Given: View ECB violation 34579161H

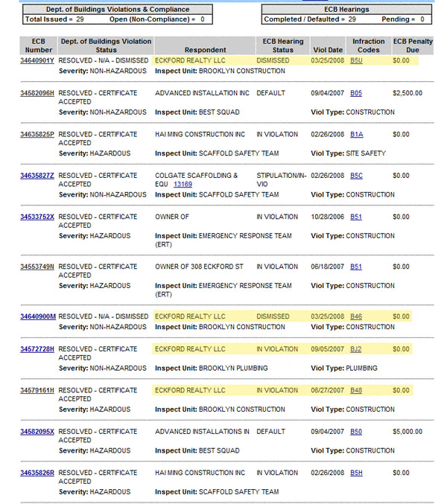Looking at the screenshot, I should click(x=37, y=390).
